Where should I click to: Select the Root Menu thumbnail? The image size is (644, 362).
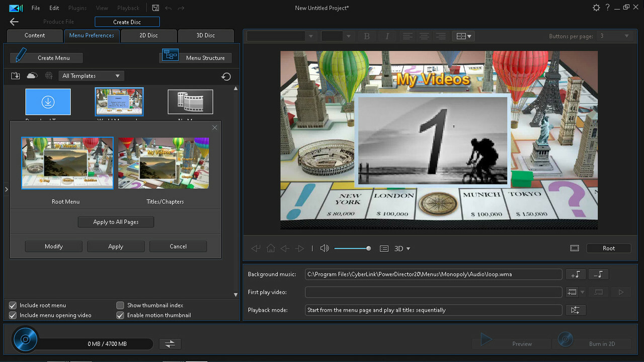coord(67,163)
